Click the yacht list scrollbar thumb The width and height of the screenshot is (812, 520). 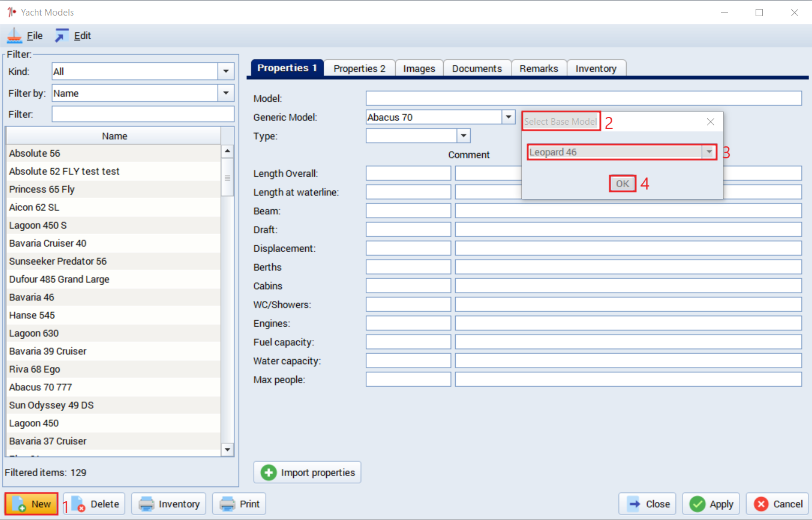tap(227, 177)
